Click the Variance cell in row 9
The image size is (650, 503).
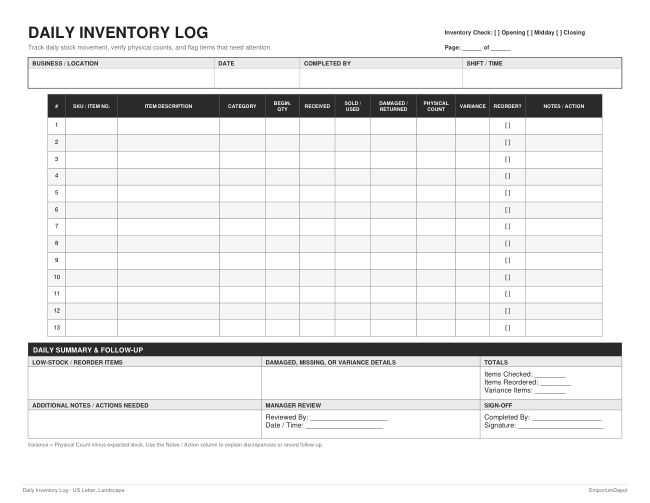click(x=472, y=261)
